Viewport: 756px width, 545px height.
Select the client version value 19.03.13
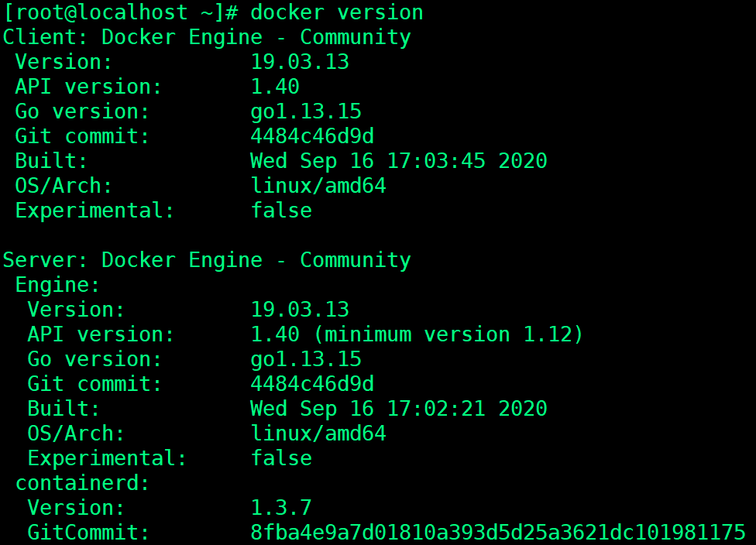(x=300, y=62)
